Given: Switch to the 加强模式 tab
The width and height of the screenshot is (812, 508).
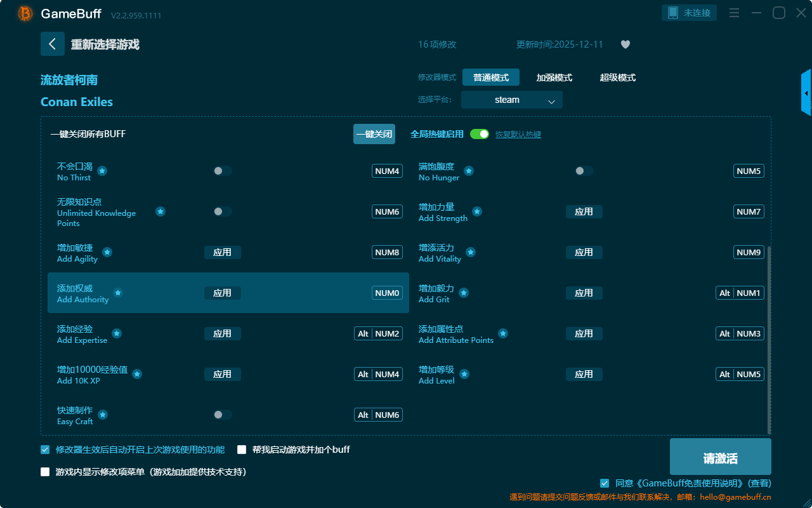Looking at the screenshot, I should coord(554,77).
